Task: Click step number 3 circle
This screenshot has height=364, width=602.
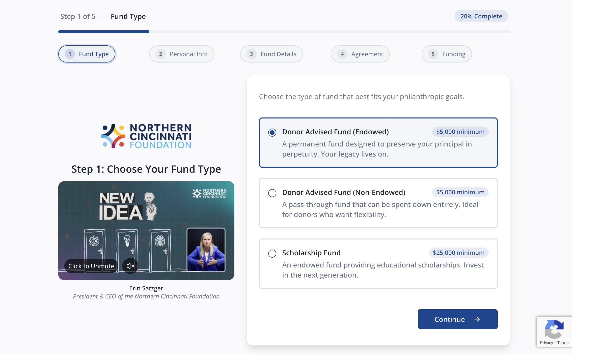Action: [251, 54]
